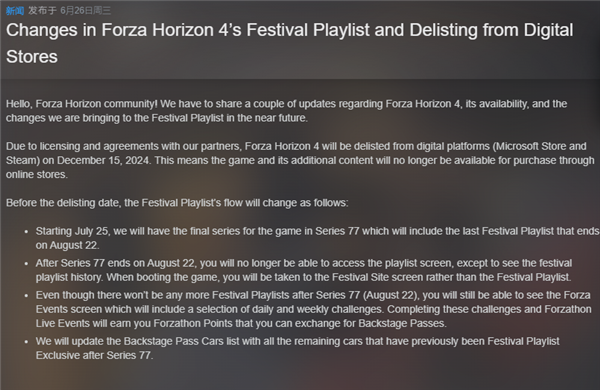Click the "Backstage Pass Cars list" bullet text
The width and height of the screenshot is (600, 390).
[298, 348]
